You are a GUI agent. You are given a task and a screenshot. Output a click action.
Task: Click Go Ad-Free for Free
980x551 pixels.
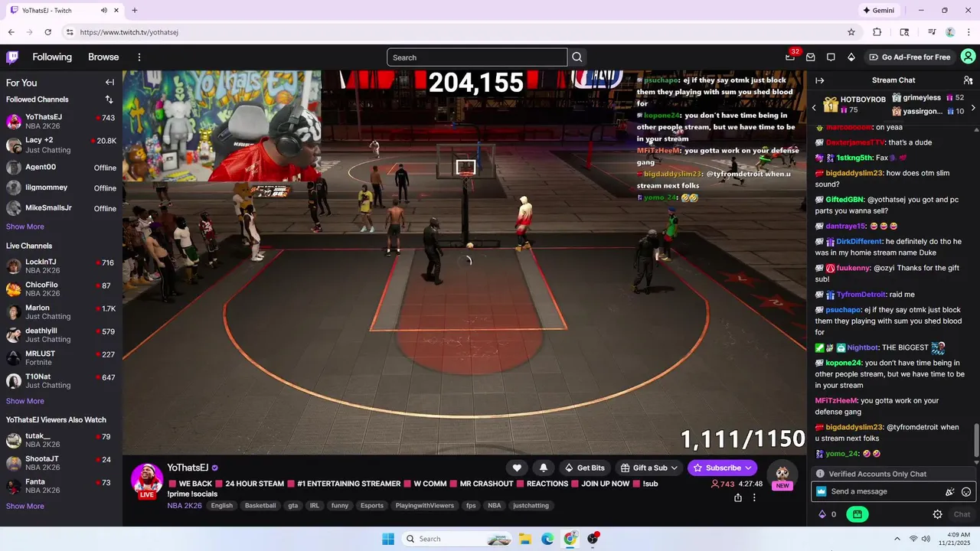coord(910,57)
